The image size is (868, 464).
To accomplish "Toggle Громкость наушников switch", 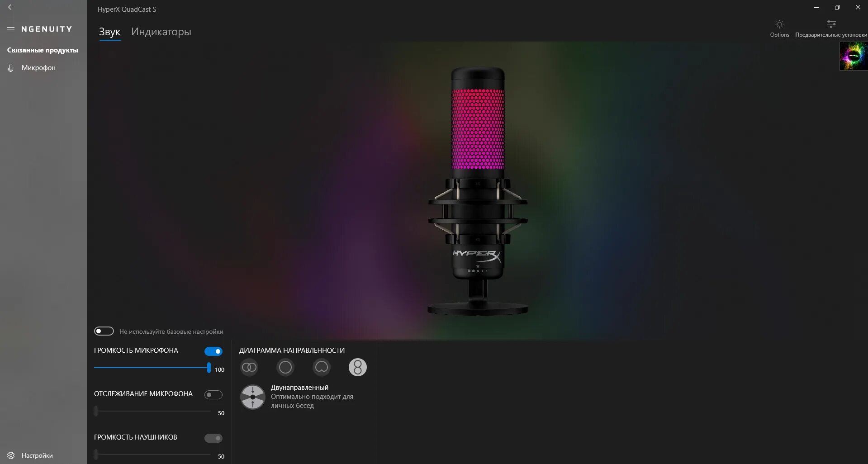I will [213, 438].
